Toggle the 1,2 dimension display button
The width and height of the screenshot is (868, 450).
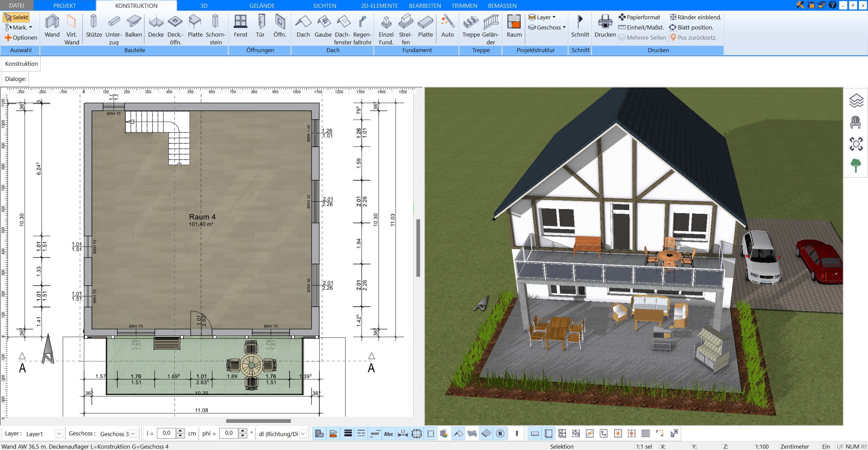click(x=402, y=433)
